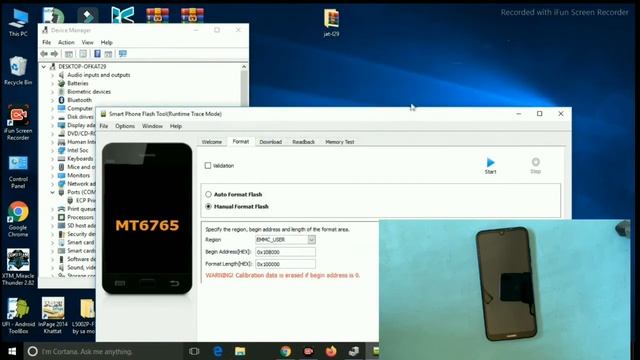Switch to the Readback tab
This screenshot has width=640, height=360.
[x=303, y=142]
